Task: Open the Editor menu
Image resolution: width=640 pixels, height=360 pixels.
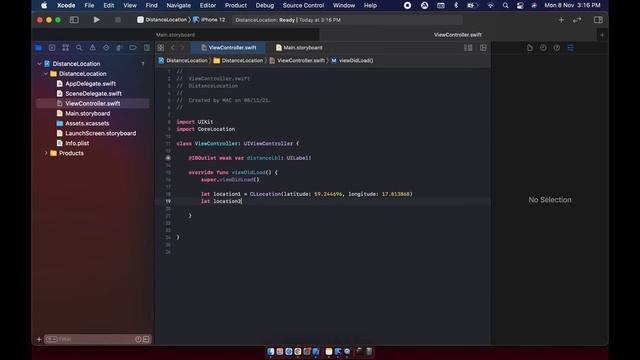Action: 207,5
